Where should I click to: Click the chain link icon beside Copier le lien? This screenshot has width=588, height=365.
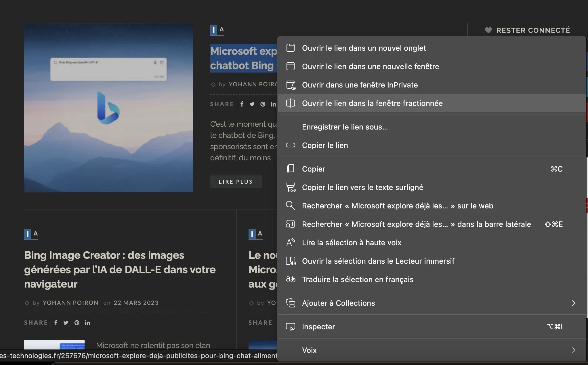click(291, 145)
